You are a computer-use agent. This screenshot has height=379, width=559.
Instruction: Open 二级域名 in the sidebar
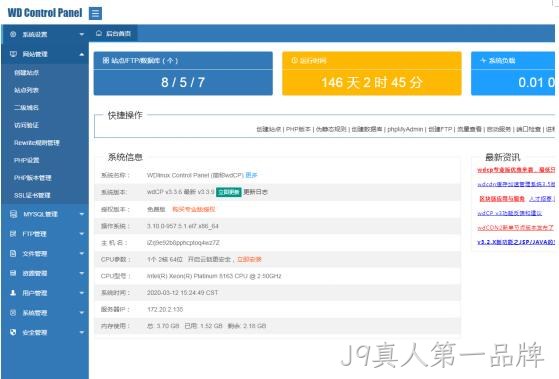26,107
